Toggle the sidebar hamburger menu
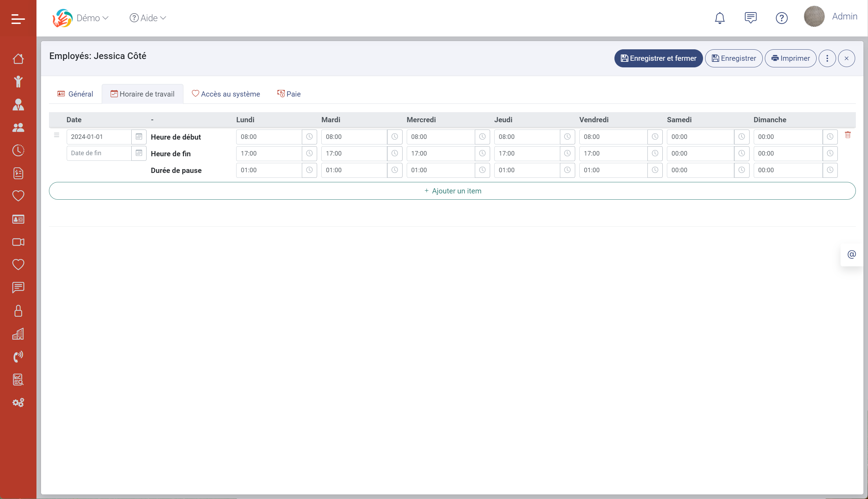The image size is (868, 499). coord(18,19)
